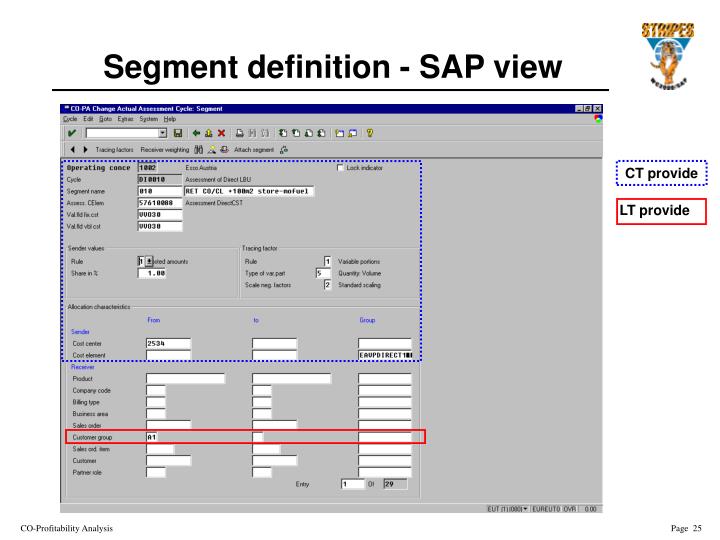Click the Entry number field showing 1
This screenshot has height=540, width=720.
click(x=353, y=484)
